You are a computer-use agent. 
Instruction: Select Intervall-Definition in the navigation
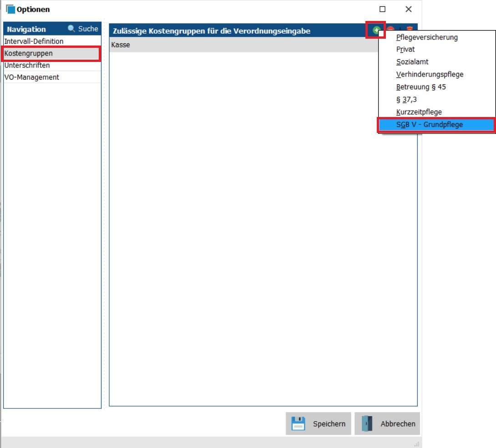(x=34, y=41)
